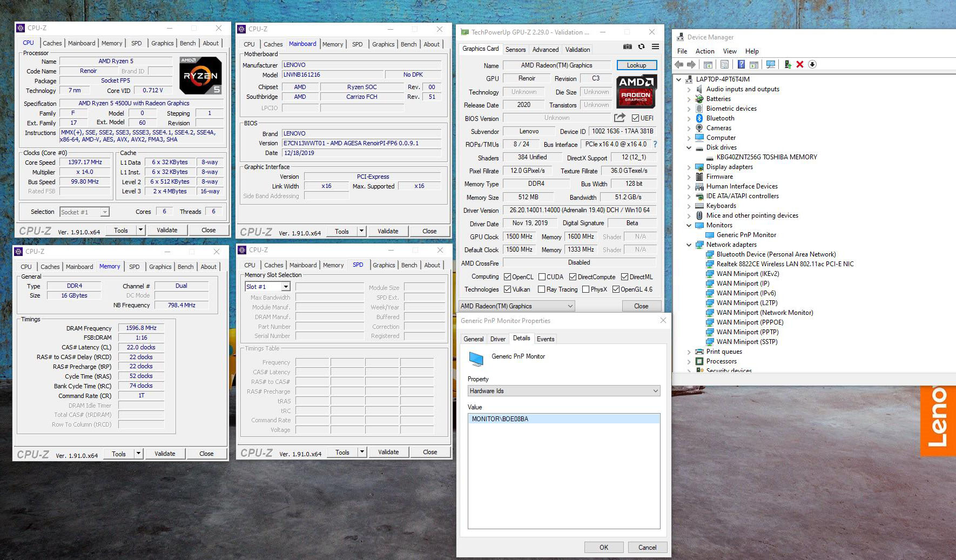
Task: Toggle the UEFI checkbox in GPU-Z
Action: [635, 118]
